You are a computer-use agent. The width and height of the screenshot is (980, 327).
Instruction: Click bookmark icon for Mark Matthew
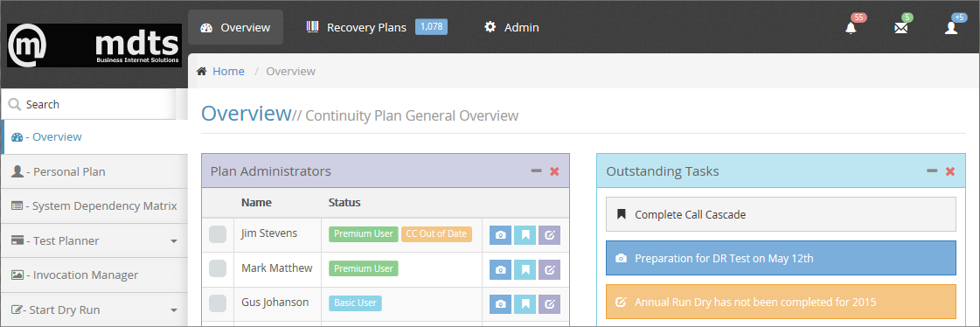[525, 269]
